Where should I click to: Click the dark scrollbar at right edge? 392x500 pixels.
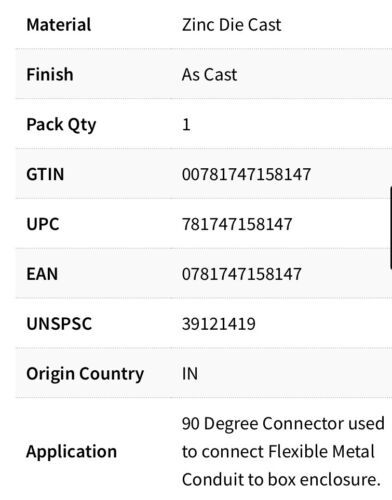tap(391, 228)
